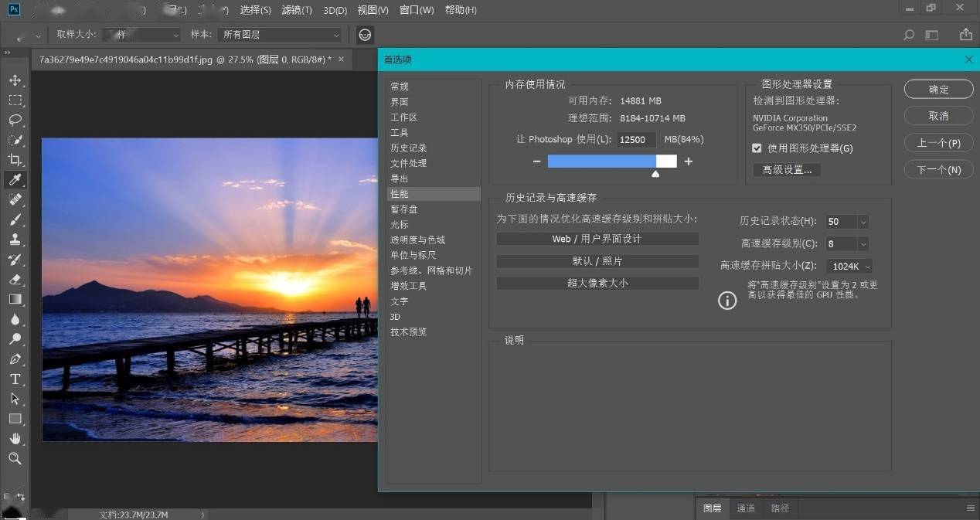Select the Lasso tool
This screenshot has height=520, width=980.
coord(15,120)
